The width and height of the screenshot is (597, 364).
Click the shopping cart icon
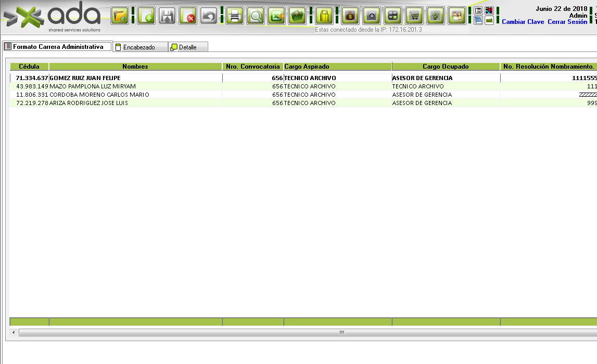414,16
